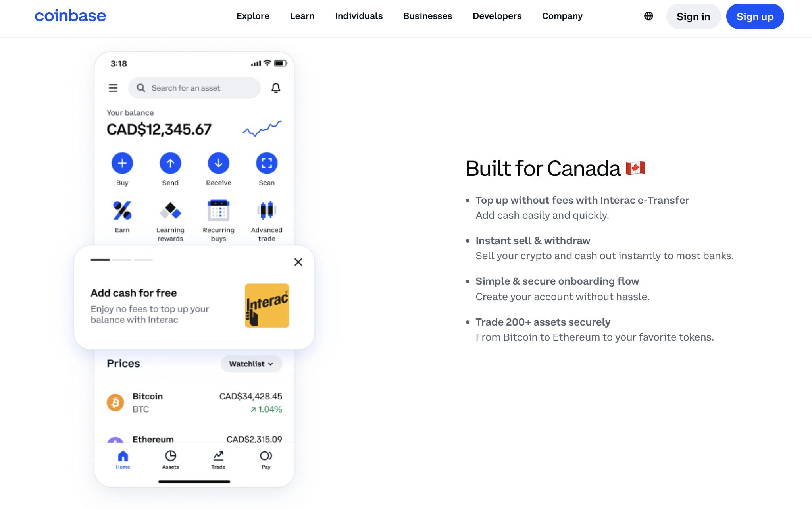Click Sign up button
Screen dimensions: 812x509
click(755, 16)
